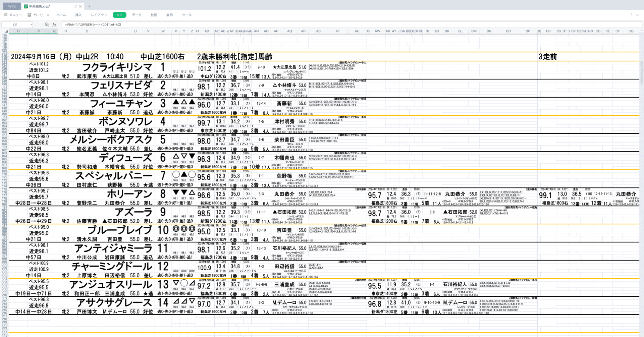Screen dimensions: 644x337
Task: Click horse name ホリーアン
Action: (130, 194)
